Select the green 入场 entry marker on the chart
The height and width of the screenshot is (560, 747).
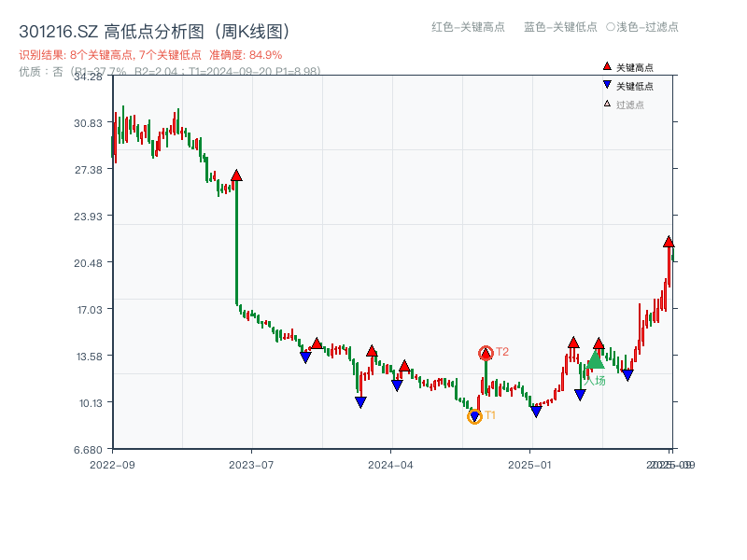(x=595, y=361)
